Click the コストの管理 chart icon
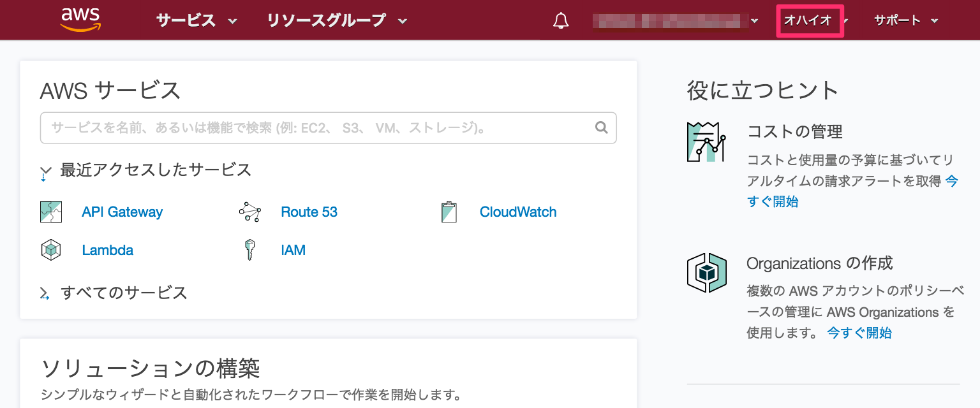The image size is (980, 408). (706, 142)
